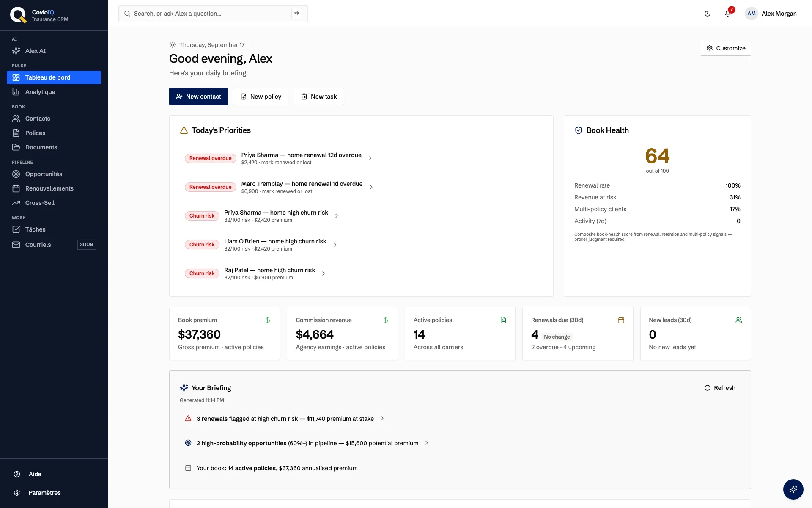The width and height of the screenshot is (812, 508).
Task: Click the dollar icon on Book premium card
Action: coord(268,320)
